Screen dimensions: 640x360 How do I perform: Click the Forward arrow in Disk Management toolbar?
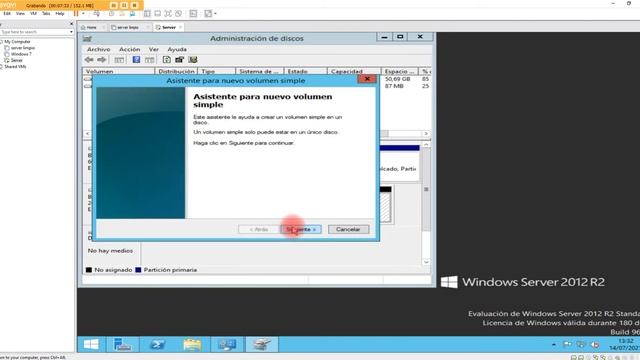102,60
